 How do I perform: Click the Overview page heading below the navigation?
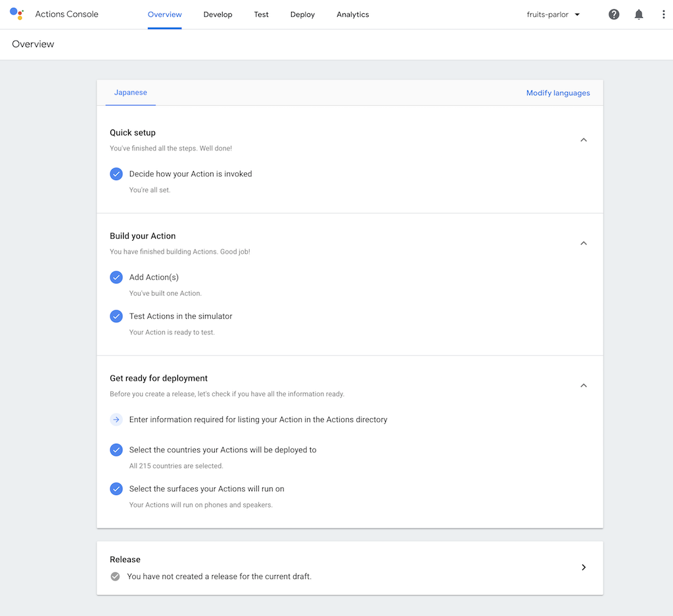tap(33, 44)
